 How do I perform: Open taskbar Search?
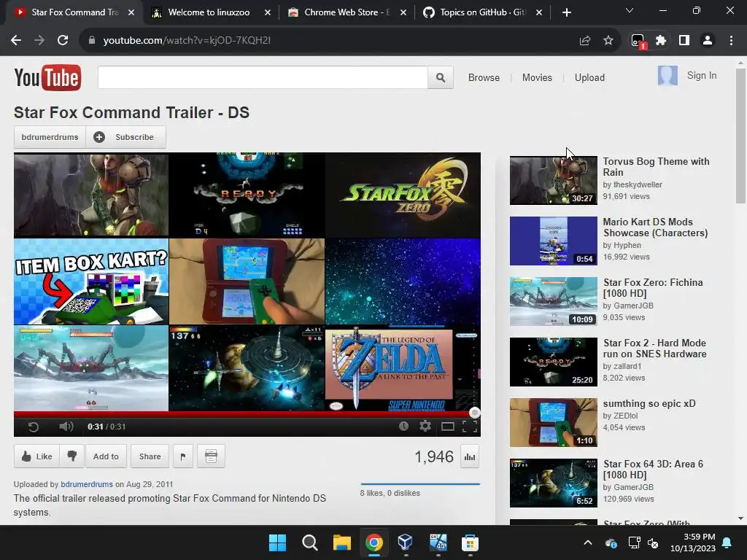click(x=309, y=542)
